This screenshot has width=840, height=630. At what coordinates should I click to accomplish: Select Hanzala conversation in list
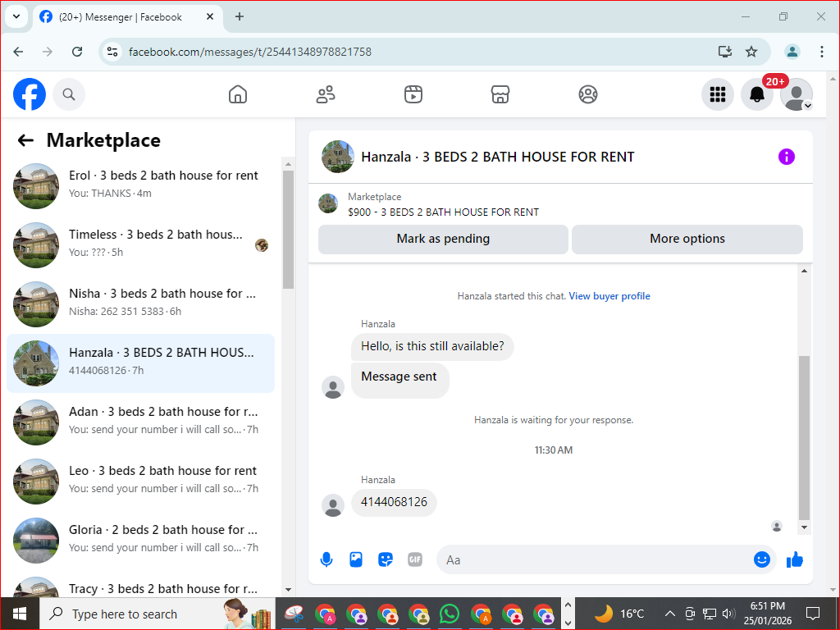[140, 363]
